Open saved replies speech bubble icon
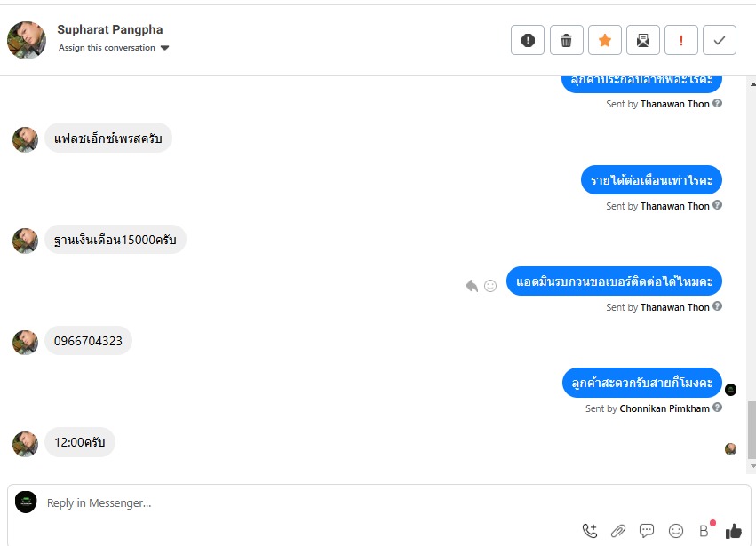756x546 pixels. [x=647, y=531]
